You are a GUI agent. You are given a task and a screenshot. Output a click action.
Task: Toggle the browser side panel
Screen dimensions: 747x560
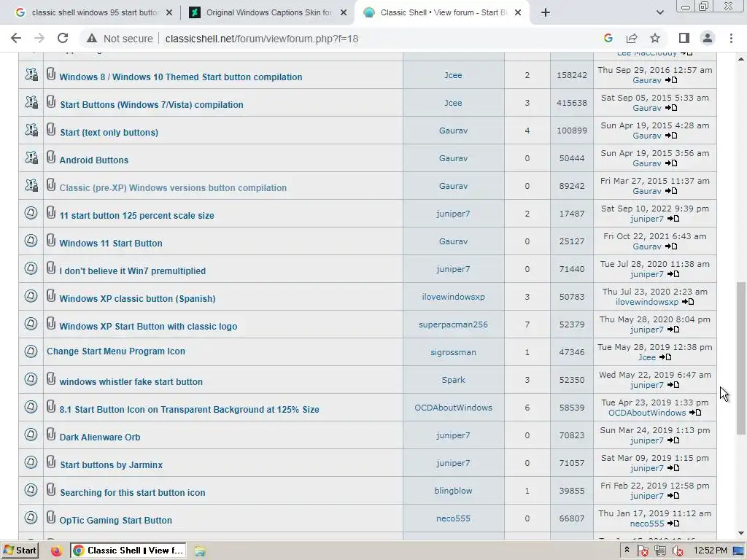pyautogui.click(x=684, y=39)
